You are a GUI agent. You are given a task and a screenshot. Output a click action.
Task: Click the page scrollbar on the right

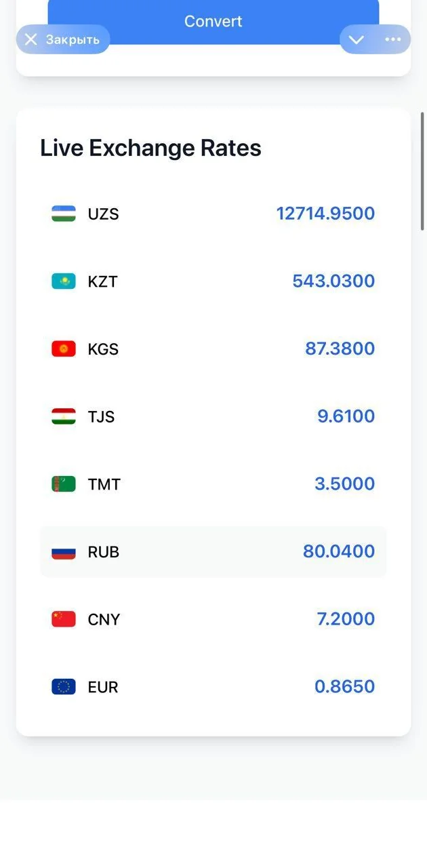coord(423,172)
